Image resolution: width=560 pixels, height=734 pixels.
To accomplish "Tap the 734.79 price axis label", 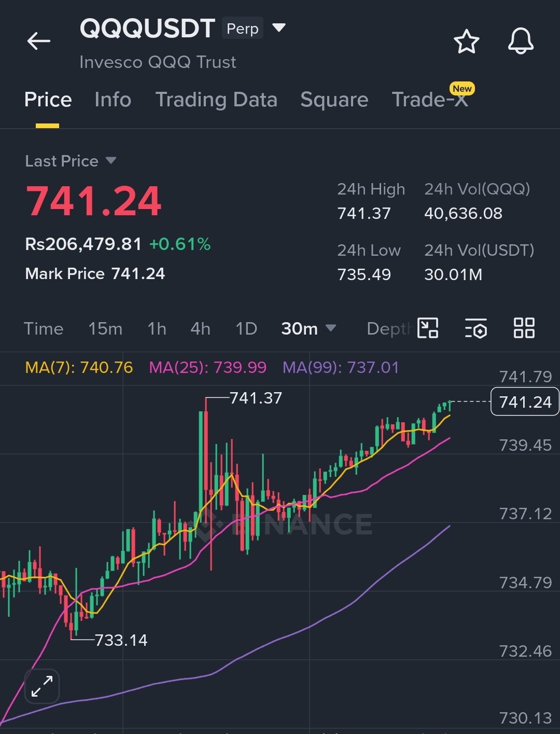I will pos(525,583).
